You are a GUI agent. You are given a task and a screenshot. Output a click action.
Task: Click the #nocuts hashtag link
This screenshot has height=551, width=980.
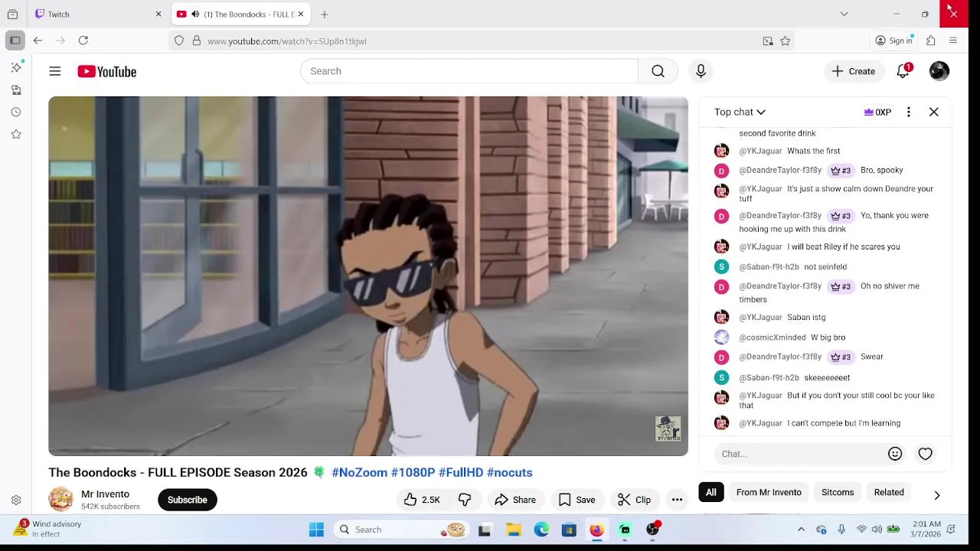pos(509,472)
